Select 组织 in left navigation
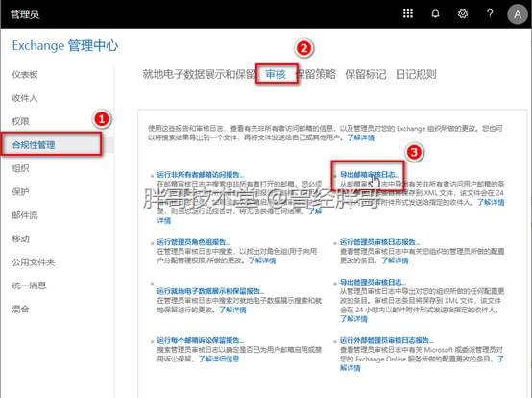The width and height of the screenshot is (532, 398). (x=20, y=168)
